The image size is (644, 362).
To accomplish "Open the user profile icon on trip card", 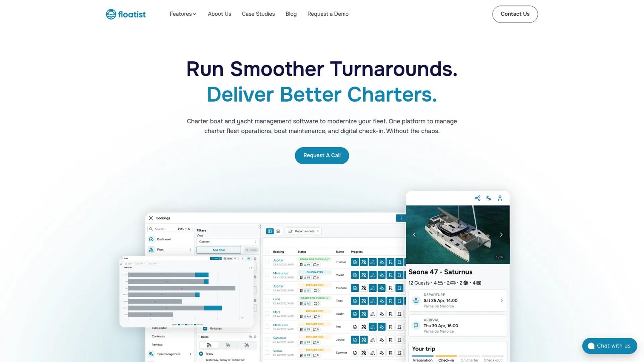I will click(500, 198).
